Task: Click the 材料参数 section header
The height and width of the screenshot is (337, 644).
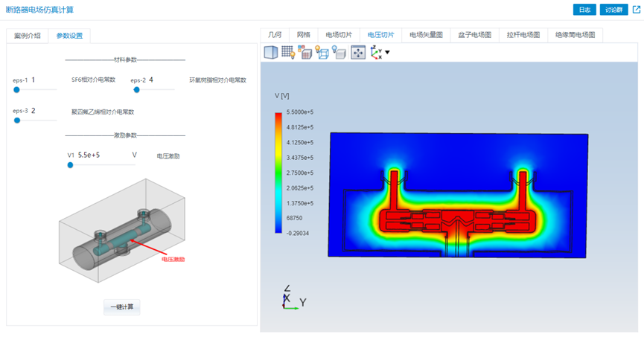Action: pyautogui.click(x=125, y=60)
